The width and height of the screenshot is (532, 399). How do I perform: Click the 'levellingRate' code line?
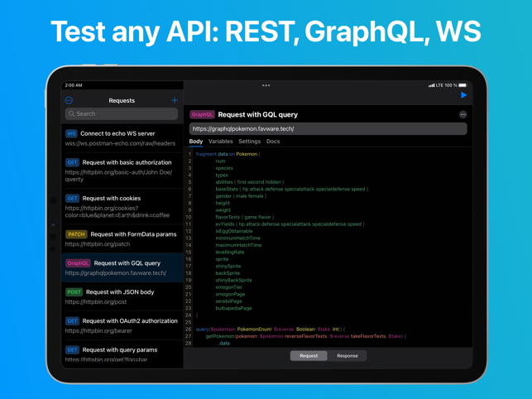tap(230, 252)
